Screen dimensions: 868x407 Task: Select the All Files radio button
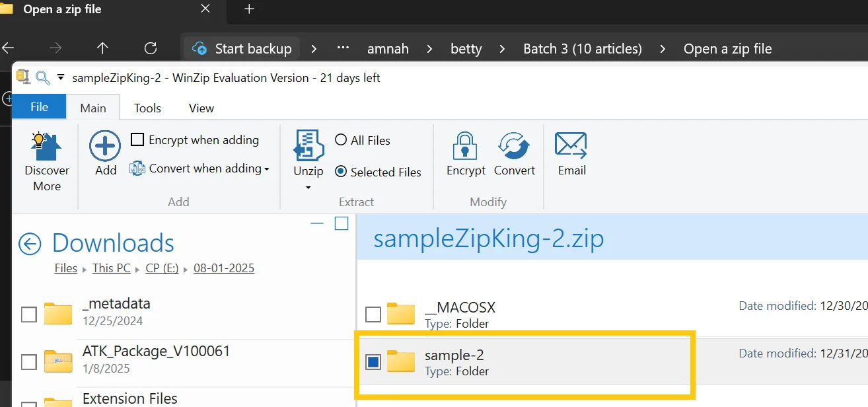(341, 140)
